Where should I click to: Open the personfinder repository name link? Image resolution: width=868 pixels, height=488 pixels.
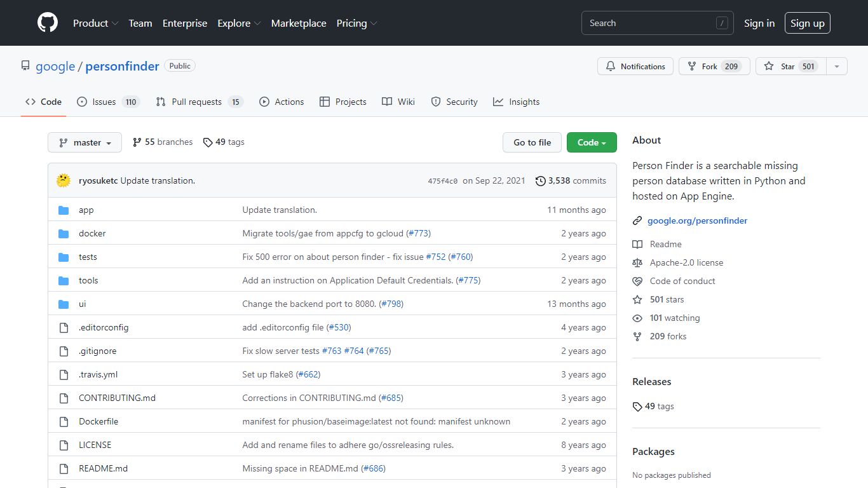[122, 66]
